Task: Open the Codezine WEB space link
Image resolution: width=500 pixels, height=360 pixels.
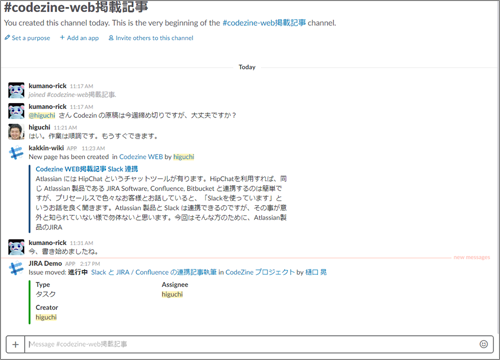Action: (141, 157)
